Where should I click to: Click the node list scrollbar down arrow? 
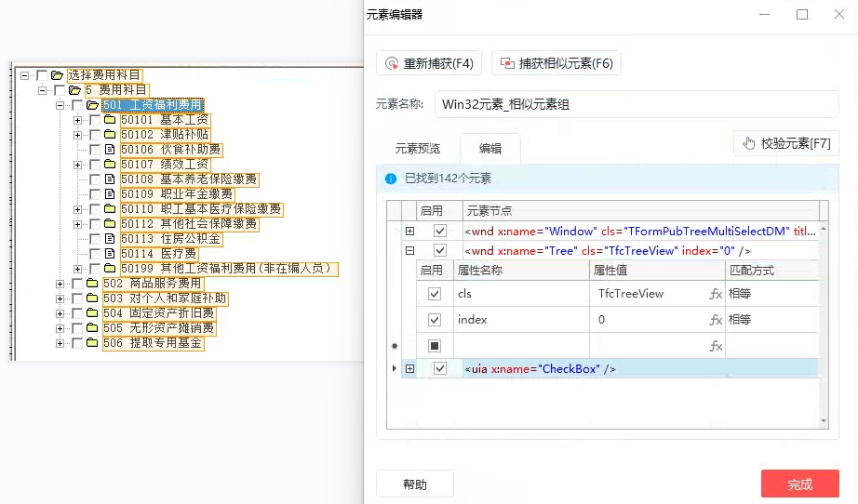pos(824,421)
